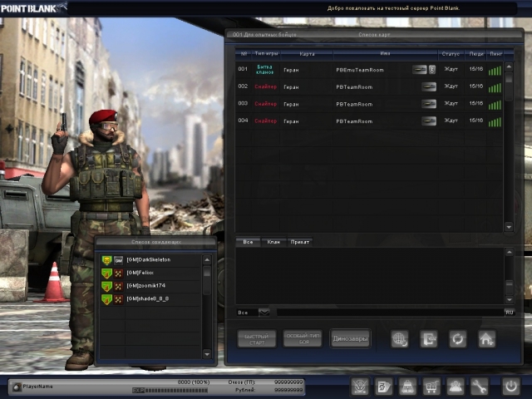Open the mission cards icon

(x=384, y=386)
